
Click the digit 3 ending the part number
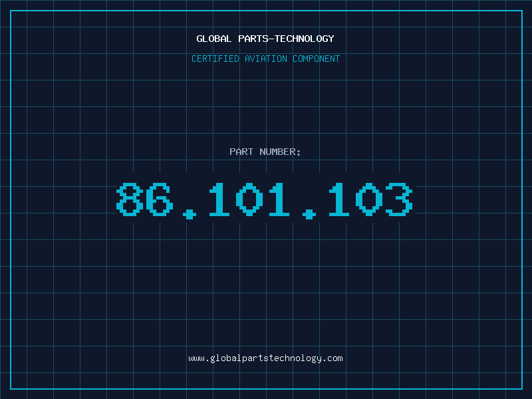coord(400,199)
